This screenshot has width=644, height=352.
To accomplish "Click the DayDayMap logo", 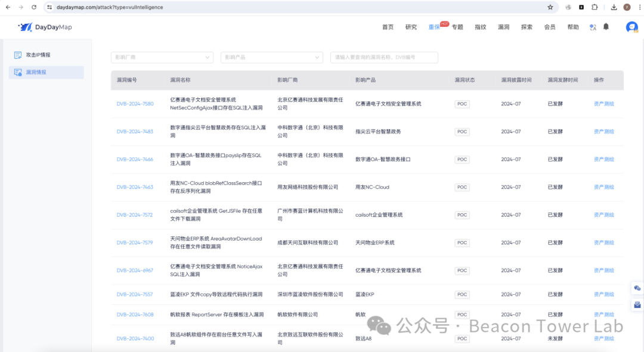I will [45, 27].
